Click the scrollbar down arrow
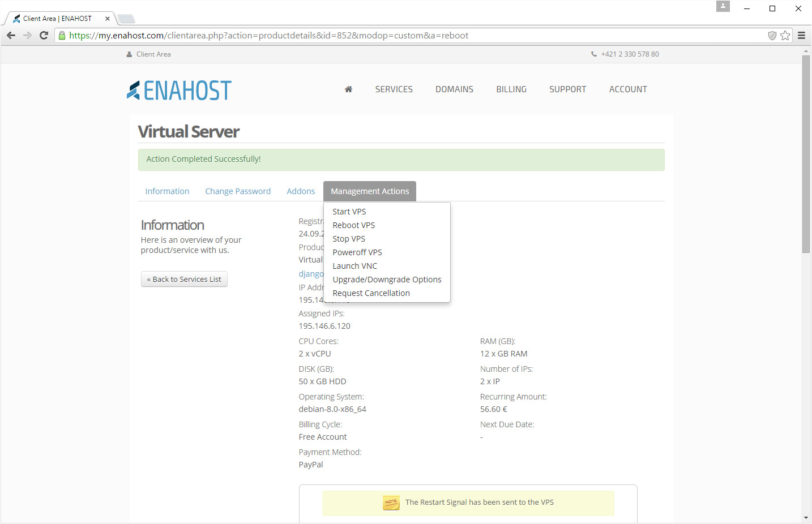This screenshot has width=812, height=524. pyautogui.click(x=806, y=518)
